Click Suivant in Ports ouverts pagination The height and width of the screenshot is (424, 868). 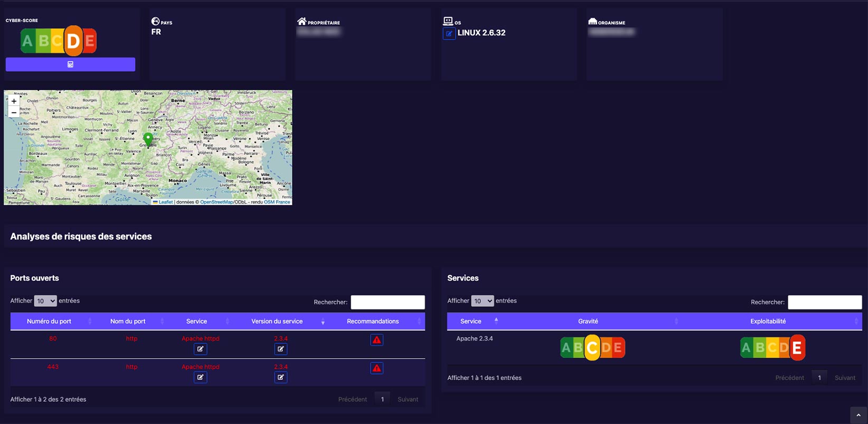coord(408,399)
